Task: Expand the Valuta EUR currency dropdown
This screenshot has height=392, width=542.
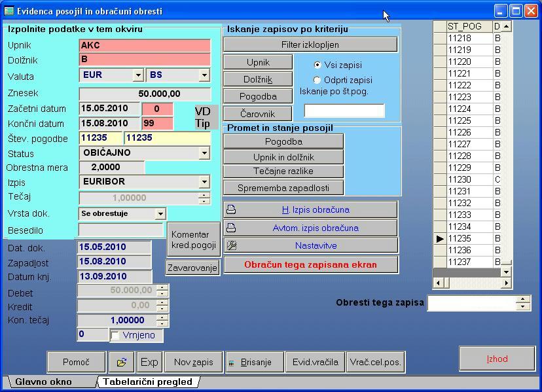Action: point(138,75)
